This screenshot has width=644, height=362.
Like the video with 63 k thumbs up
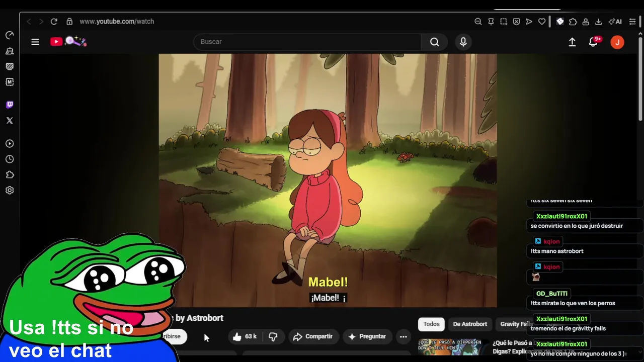(x=246, y=336)
